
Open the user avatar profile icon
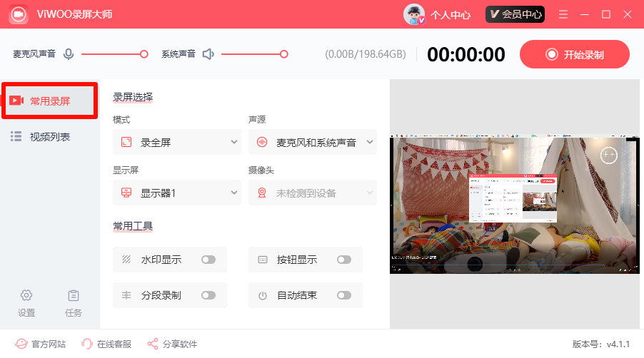(414, 14)
